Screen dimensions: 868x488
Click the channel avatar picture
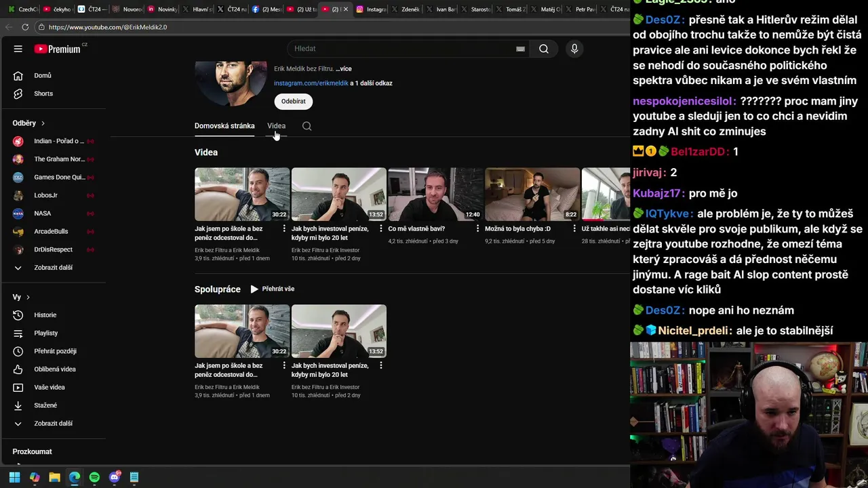pos(231,83)
